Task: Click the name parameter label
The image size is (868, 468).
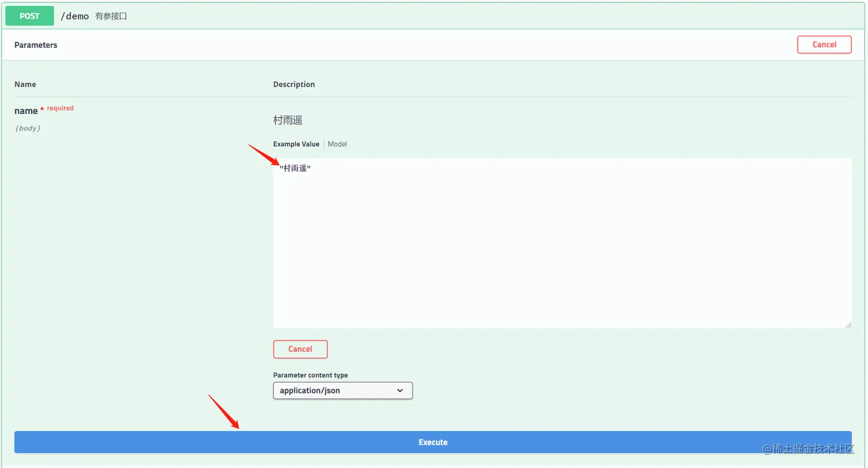Action: tap(26, 111)
